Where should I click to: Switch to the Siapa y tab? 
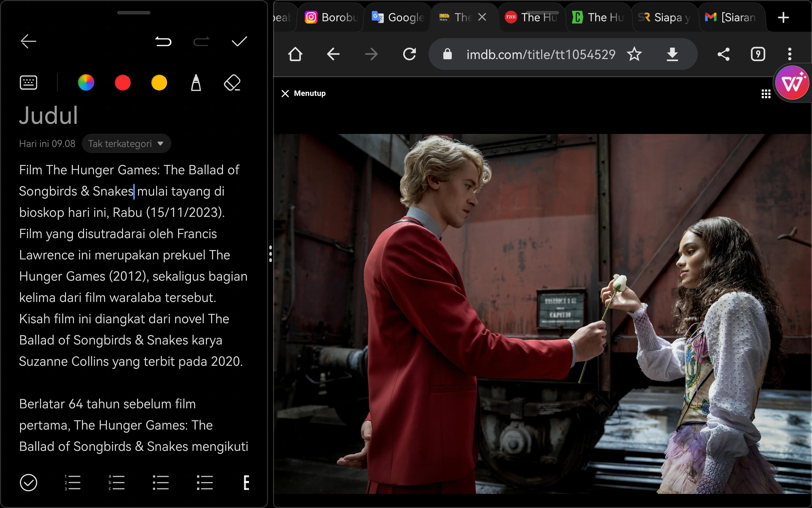[665, 17]
